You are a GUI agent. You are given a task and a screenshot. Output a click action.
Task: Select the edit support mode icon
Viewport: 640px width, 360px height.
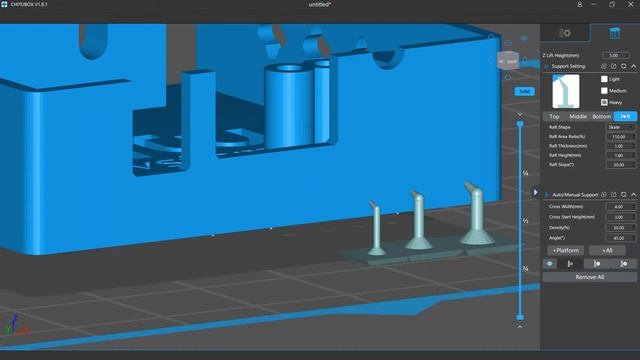(x=624, y=264)
